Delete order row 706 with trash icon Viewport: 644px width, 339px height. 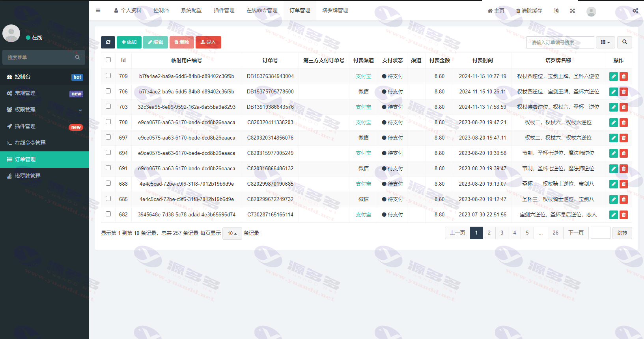tap(623, 92)
